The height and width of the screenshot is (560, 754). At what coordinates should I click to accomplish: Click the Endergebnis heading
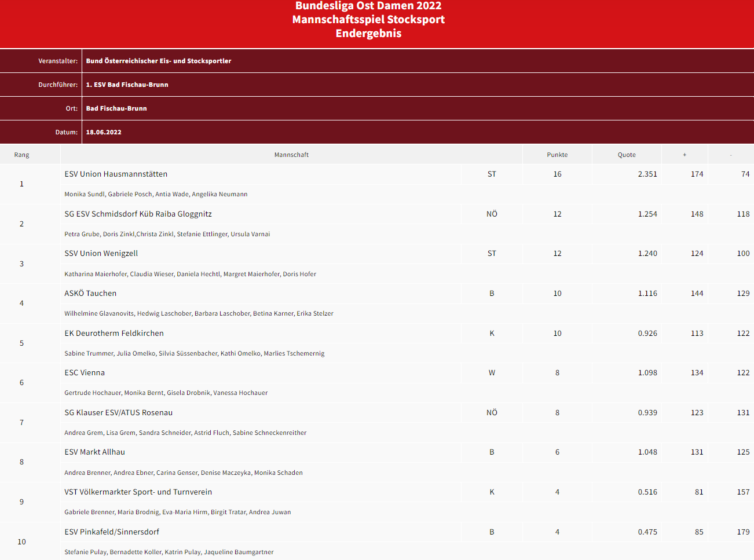[x=368, y=33]
